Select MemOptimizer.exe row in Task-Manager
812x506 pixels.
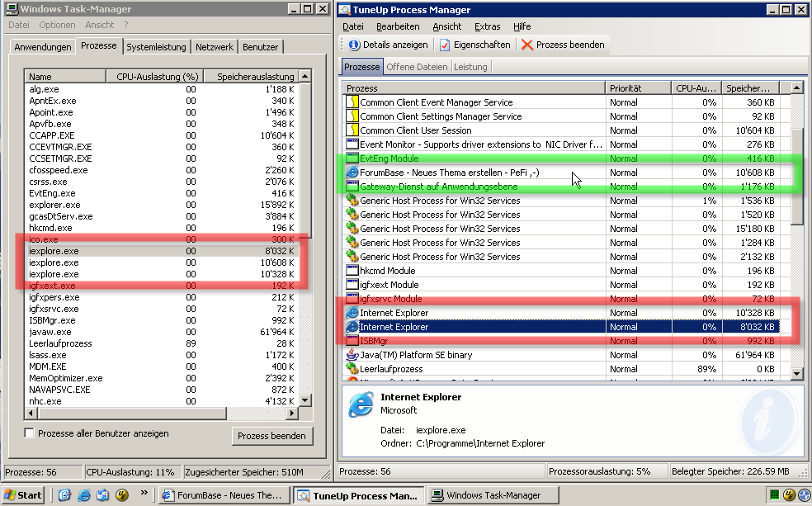(162, 377)
